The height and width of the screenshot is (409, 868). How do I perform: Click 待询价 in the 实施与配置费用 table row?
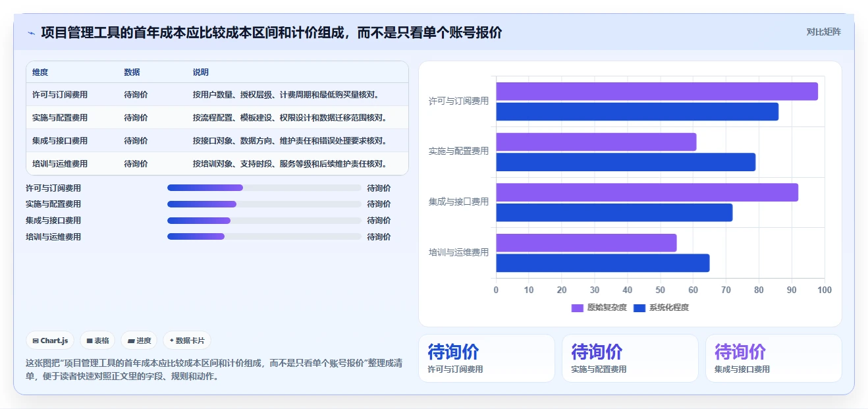click(x=136, y=118)
